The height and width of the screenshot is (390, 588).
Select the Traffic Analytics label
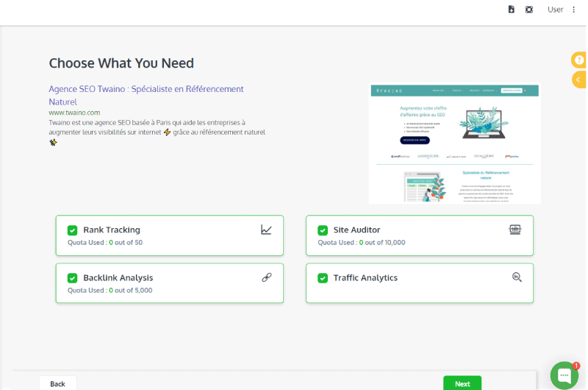pos(365,278)
